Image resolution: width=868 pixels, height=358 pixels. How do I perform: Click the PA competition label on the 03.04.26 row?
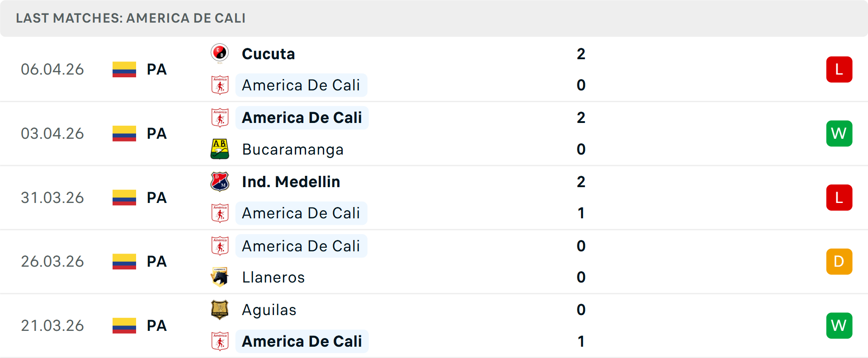(x=156, y=133)
